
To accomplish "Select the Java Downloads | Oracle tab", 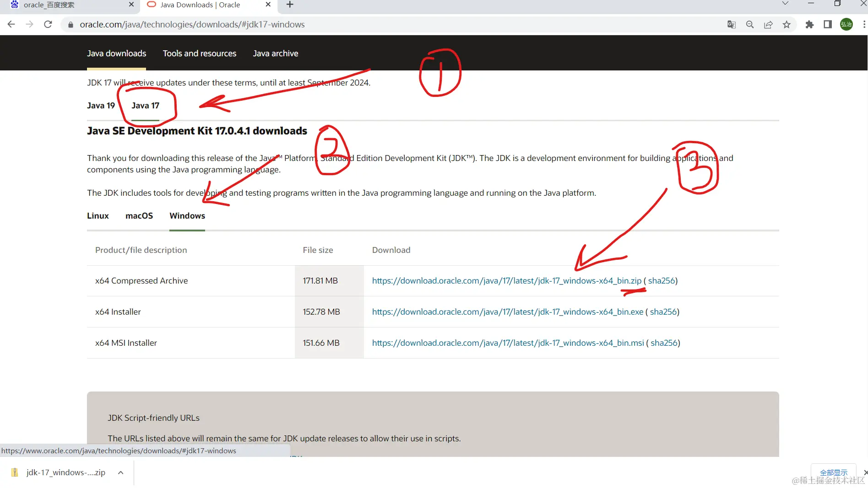I will pos(209,5).
